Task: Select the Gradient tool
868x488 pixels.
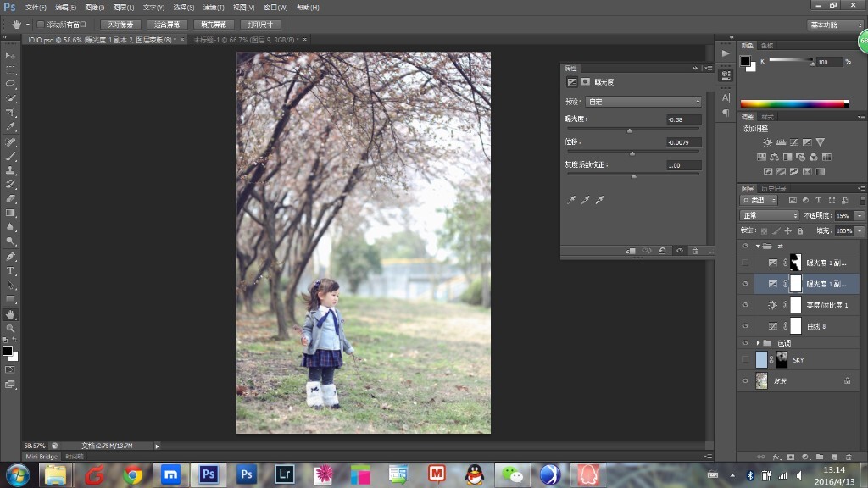Action: click(10, 213)
